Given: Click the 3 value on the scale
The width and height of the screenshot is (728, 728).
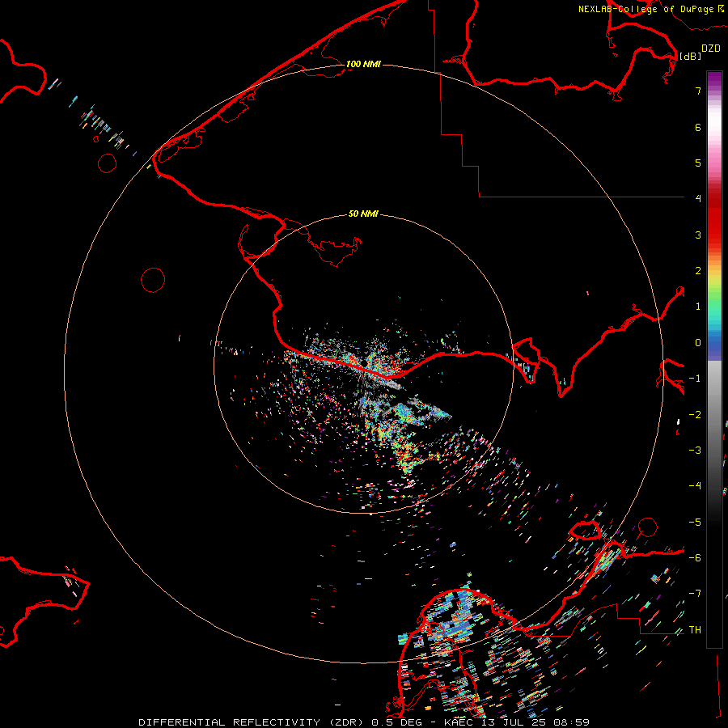Looking at the screenshot, I should [x=698, y=235].
